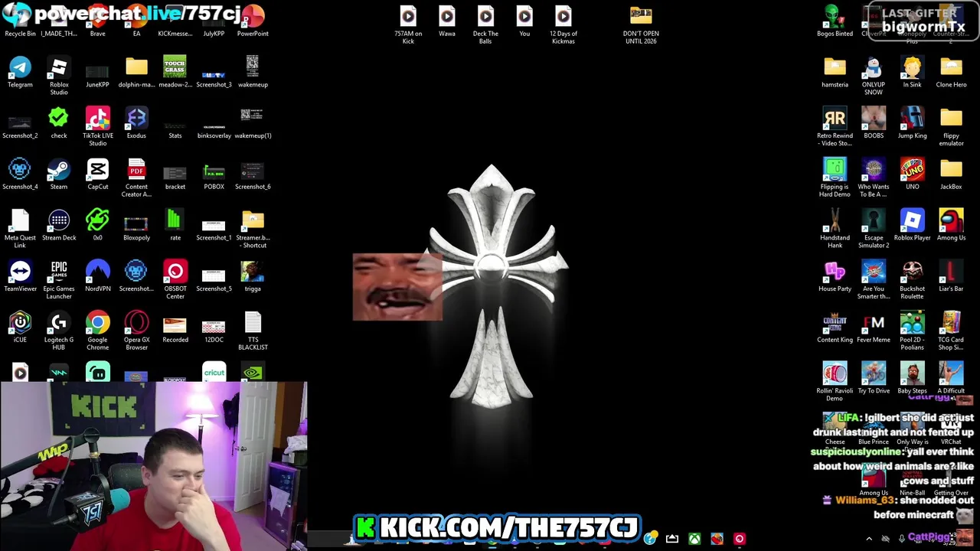Launch Retro Rewind - Video Store shortcut

point(835,127)
